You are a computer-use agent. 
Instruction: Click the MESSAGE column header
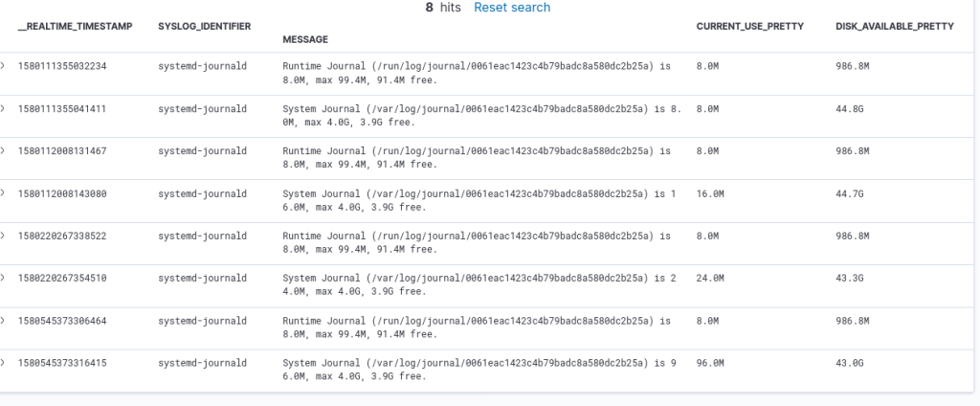305,39
